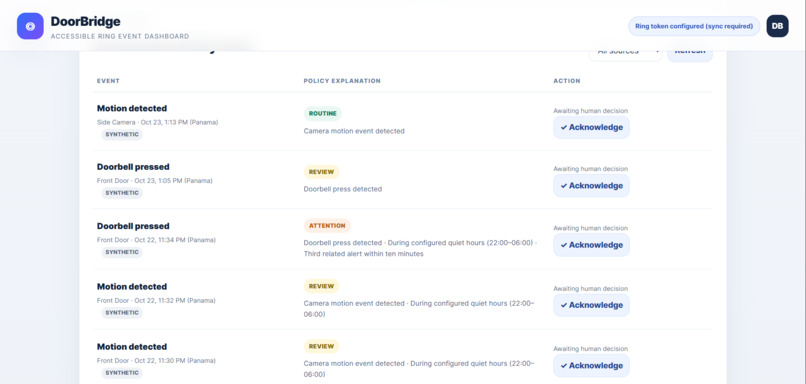Select the ACTION column header
The height and width of the screenshot is (384, 806).
(566, 81)
